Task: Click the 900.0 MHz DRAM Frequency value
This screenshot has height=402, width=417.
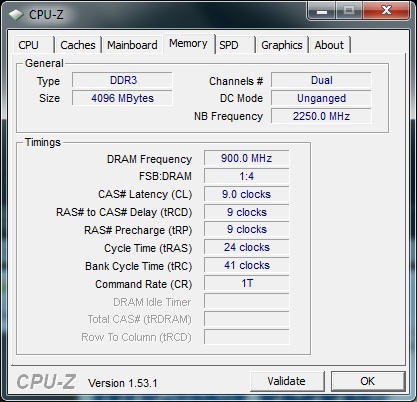Action: click(x=247, y=158)
